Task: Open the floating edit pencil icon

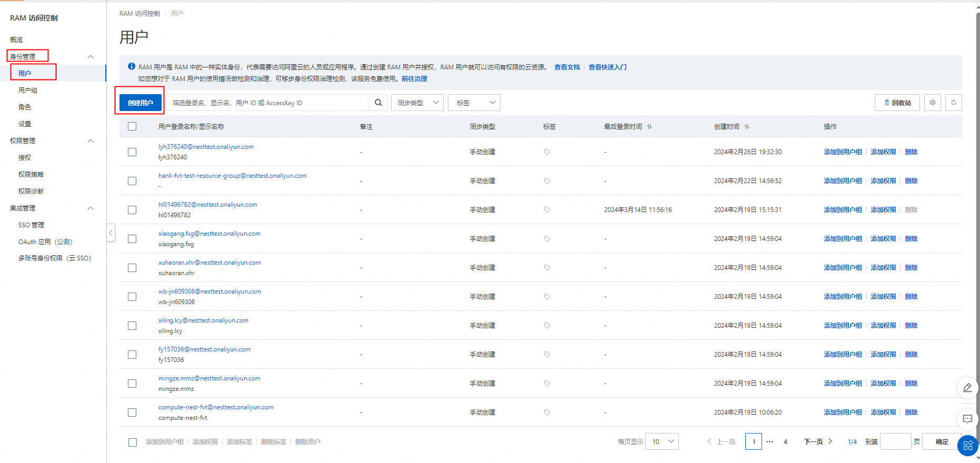Action: (x=967, y=388)
